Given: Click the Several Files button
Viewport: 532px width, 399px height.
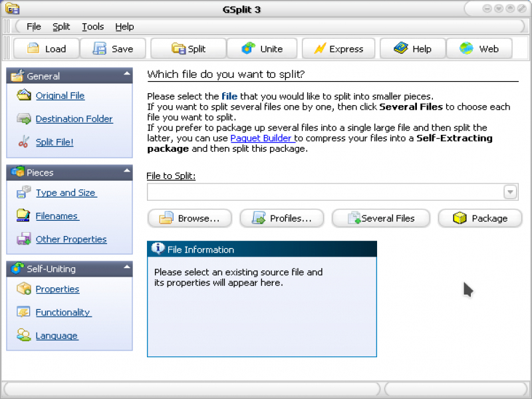Looking at the screenshot, I should coord(382,218).
